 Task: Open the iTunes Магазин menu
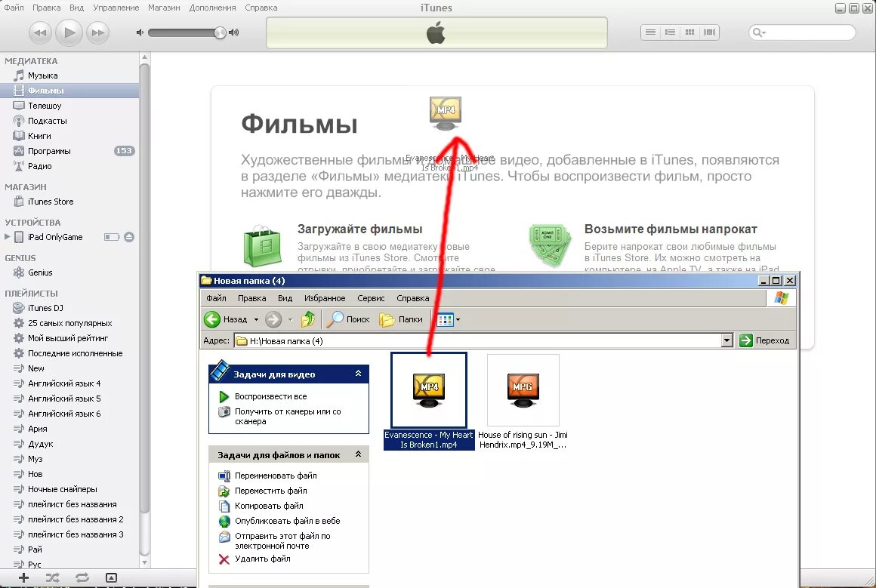pyautogui.click(x=165, y=8)
